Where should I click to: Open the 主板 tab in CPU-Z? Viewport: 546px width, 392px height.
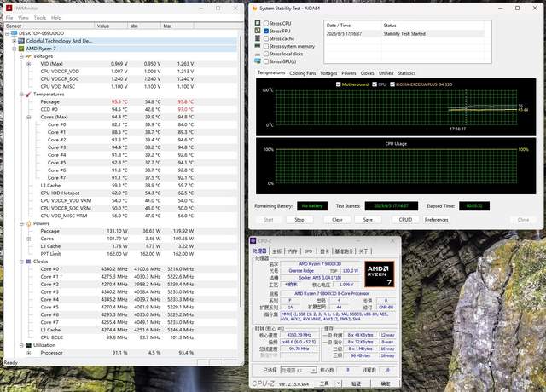(x=276, y=251)
